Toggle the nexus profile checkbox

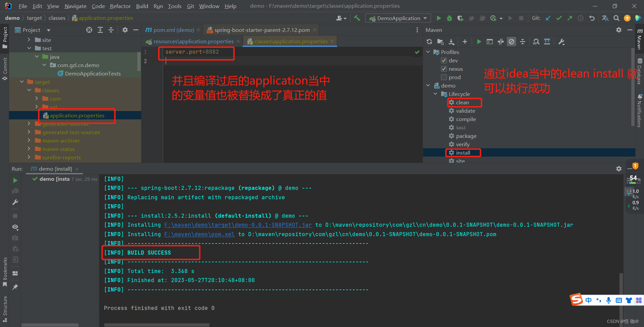tap(444, 69)
